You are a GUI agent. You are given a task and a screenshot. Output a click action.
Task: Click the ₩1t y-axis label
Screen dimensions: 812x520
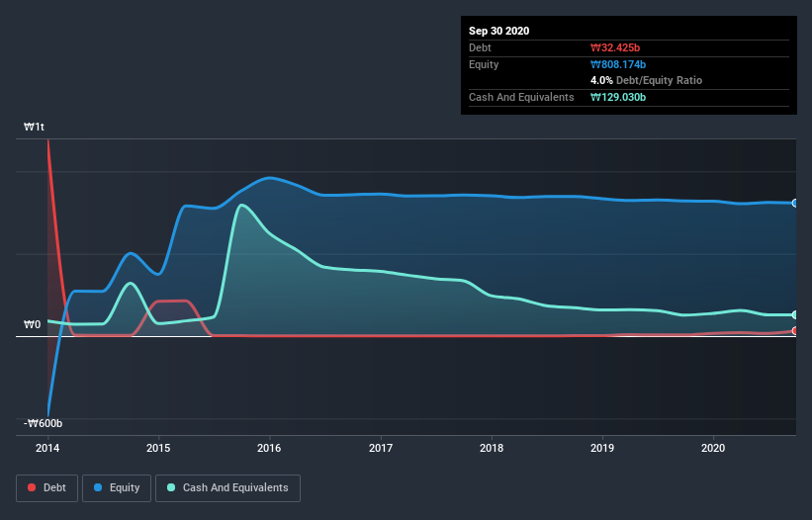[35, 127]
